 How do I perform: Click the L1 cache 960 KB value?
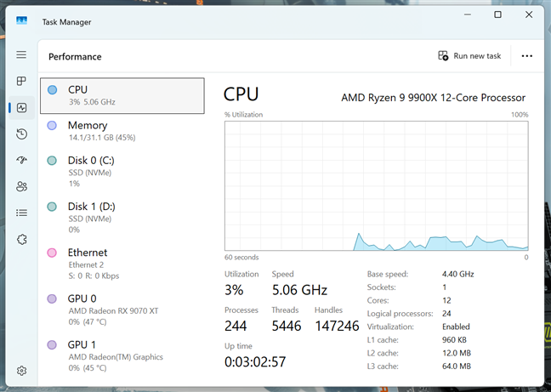click(x=454, y=340)
